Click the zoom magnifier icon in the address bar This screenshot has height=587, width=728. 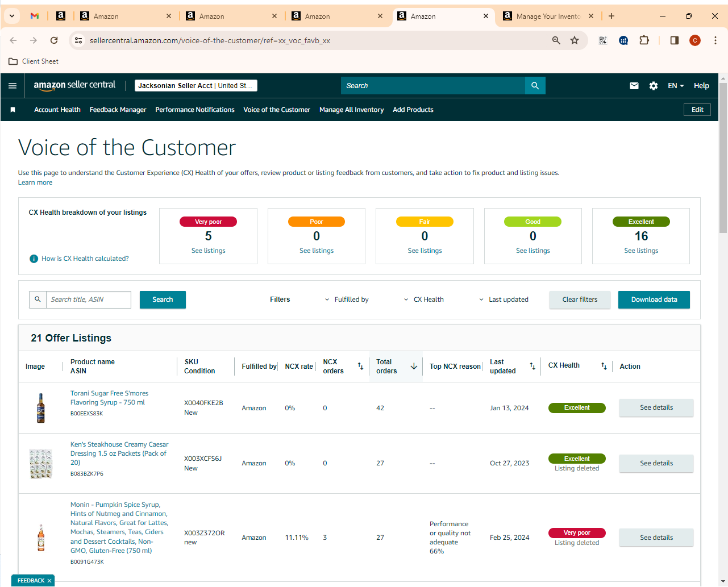click(x=556, y=40)
